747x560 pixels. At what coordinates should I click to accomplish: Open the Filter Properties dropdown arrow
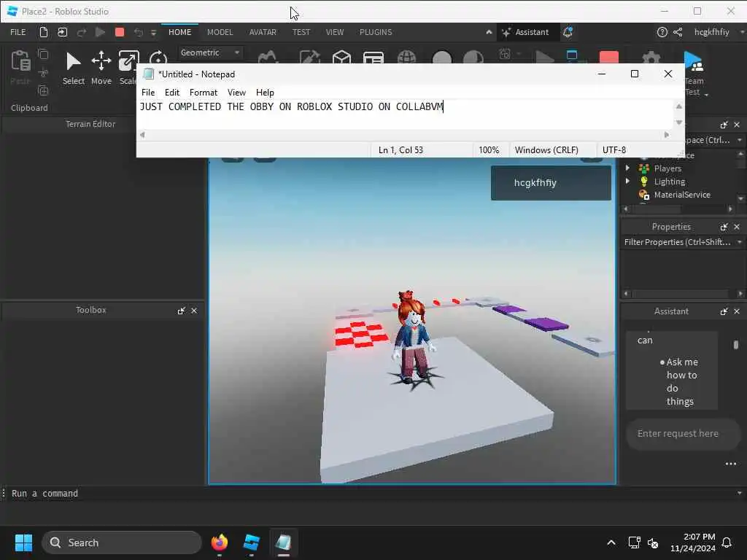pyautogui.click(x=740, y=242)
